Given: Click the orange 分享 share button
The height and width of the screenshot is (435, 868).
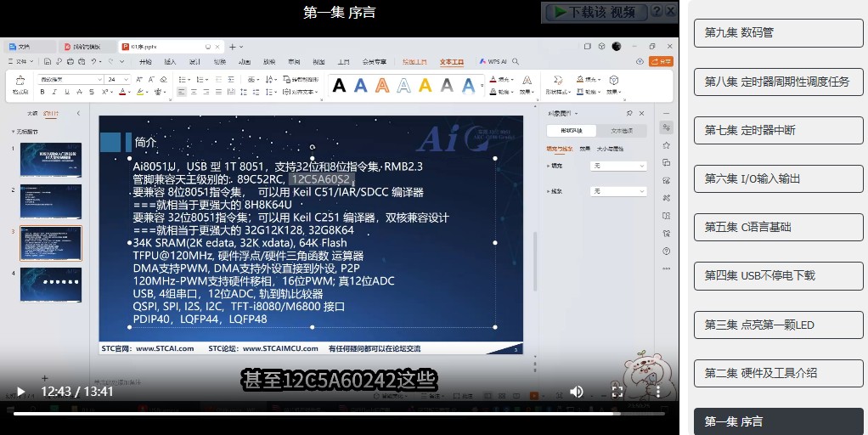Looking at the screenshot, I should pos(662,61).
